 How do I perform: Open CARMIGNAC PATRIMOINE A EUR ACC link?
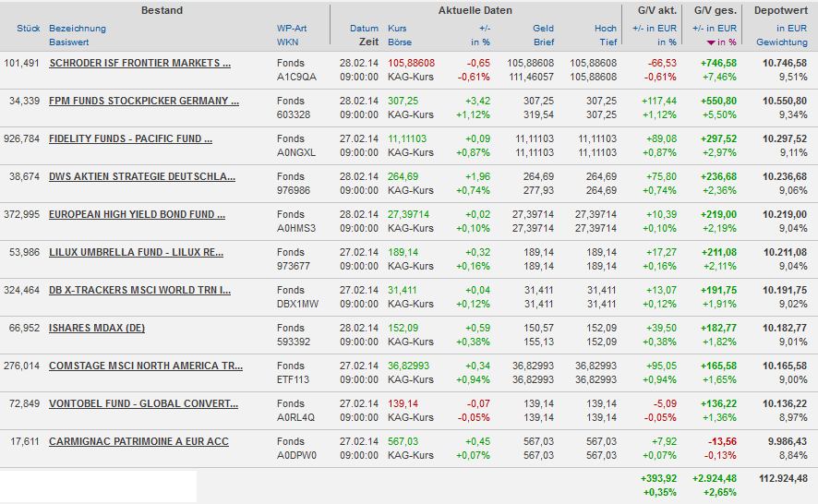tap(138, 441)
